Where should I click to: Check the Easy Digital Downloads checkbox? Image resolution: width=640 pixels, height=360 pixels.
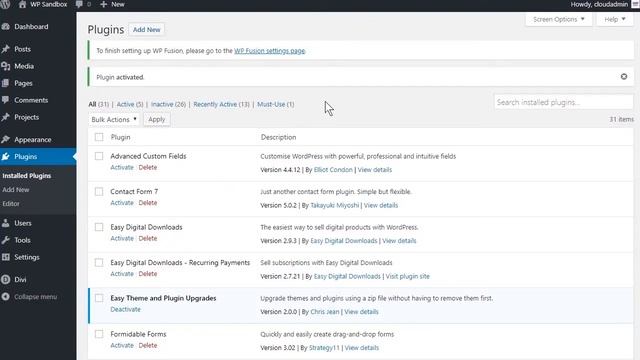point(99,227)
